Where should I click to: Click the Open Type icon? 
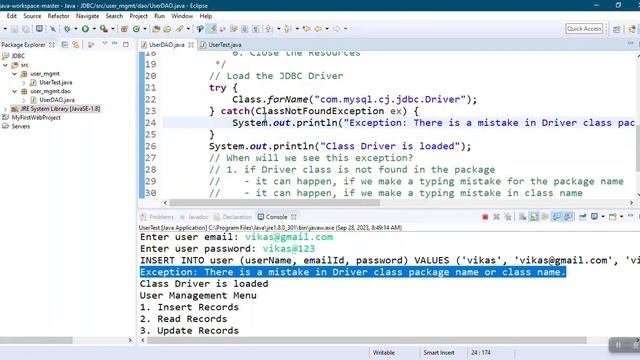point(156,29)
